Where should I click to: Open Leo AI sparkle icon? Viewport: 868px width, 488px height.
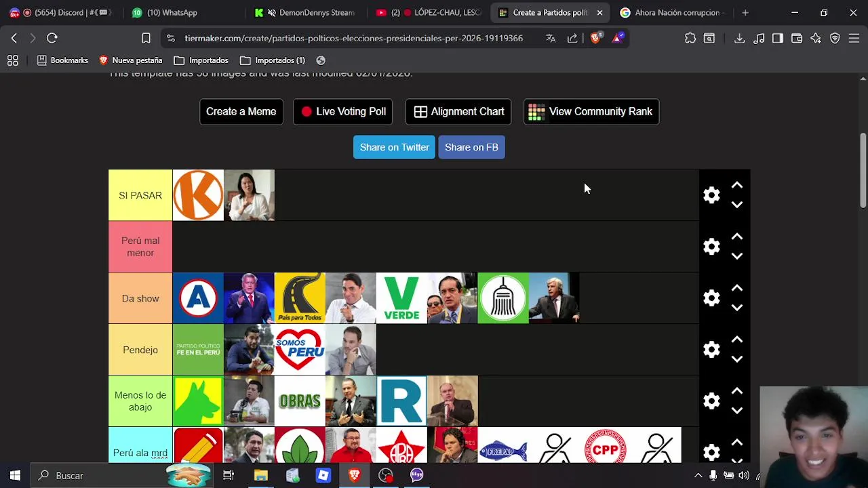(x=816, y=38)
